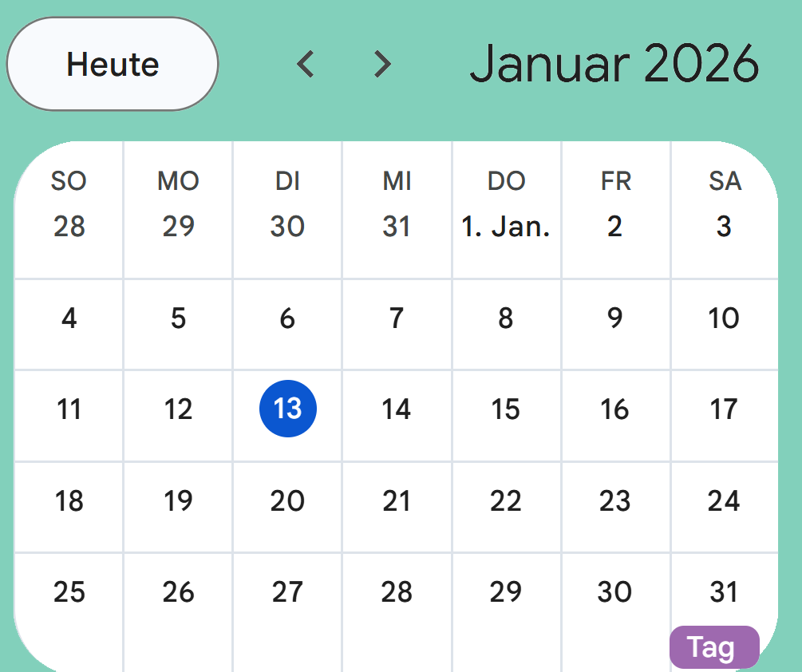Viewport: 802px width, 672px height.
Task: Click on date 31 in January
Action: [x=724, y=591]
